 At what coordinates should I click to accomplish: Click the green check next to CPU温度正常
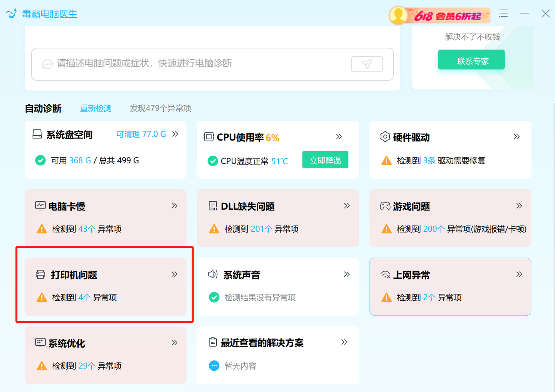[213, 161]
